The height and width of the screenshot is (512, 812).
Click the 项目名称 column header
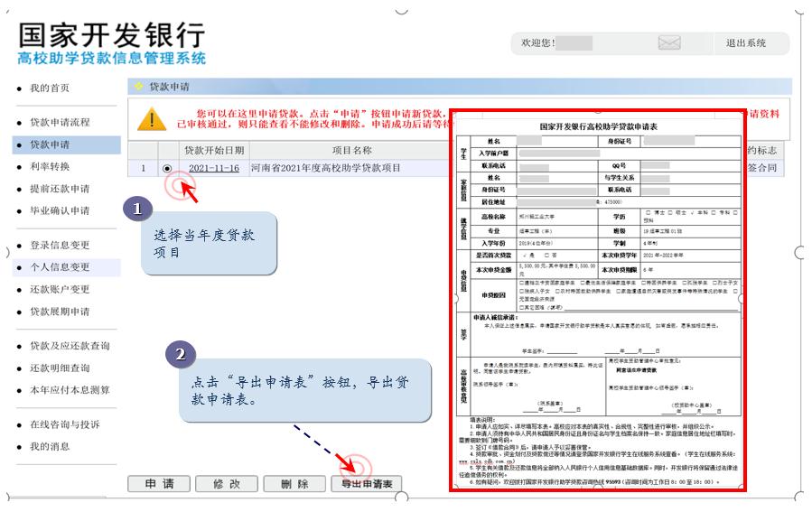tap(351, 150)
